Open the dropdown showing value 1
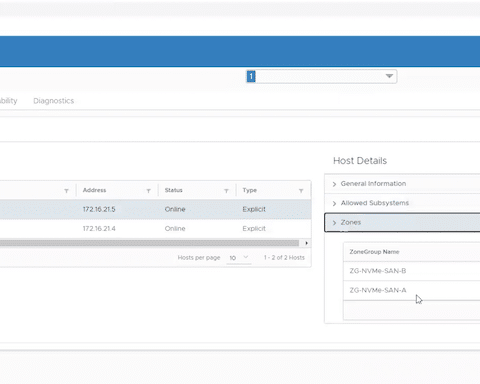The image size is (480, 384). 321,76
